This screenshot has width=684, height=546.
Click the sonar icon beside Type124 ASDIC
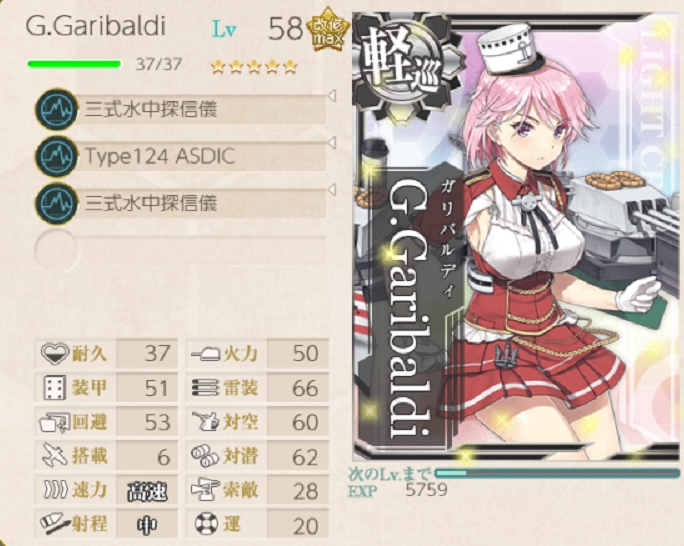point(57,156)
